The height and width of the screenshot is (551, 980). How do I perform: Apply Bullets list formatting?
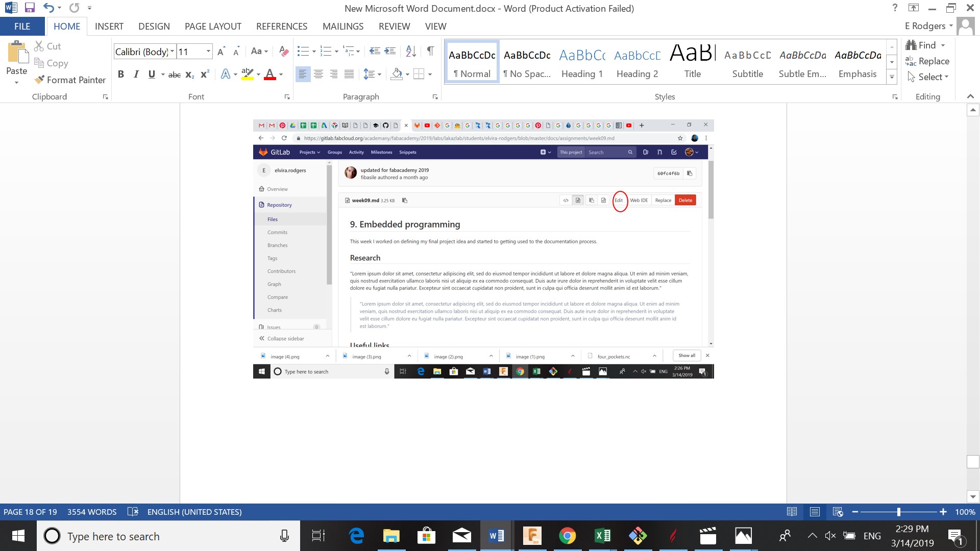pyautogui.click(x=303, y=51)
